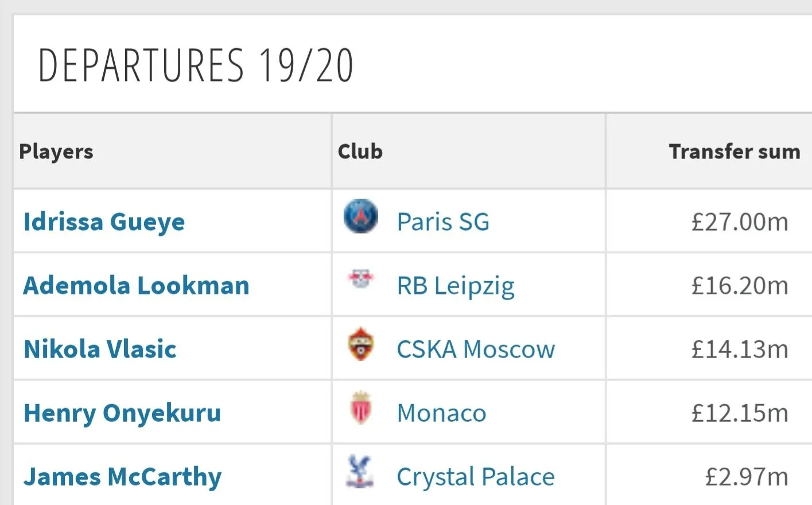Open the CSKA Moscow club name link
Viewport: 812px width, 505px height.
pyautogui.click(x=476, y=349)
